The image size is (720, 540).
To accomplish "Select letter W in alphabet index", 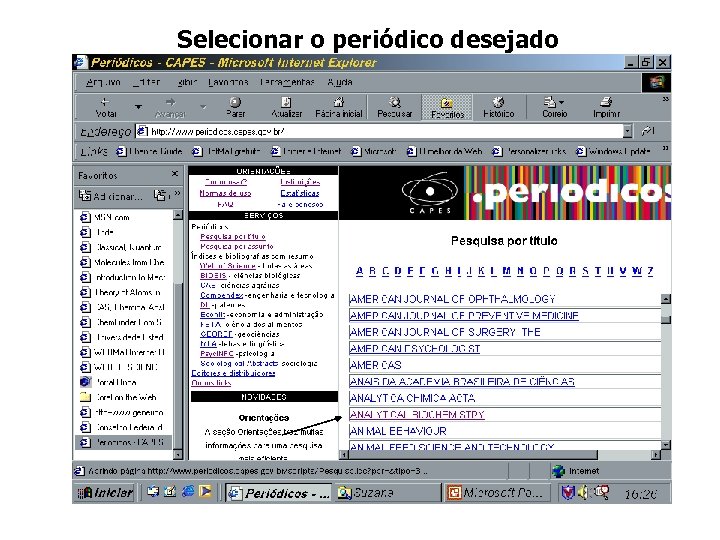I will tap(637, 271).
